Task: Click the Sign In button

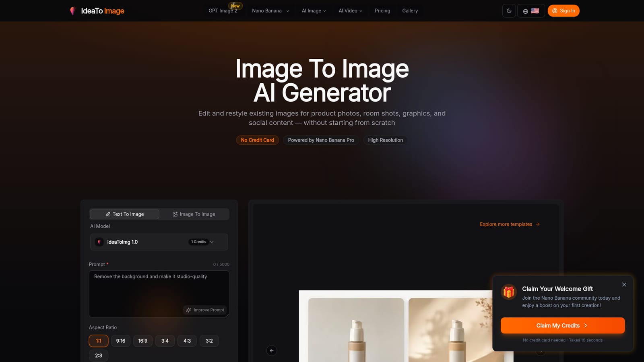Action: [x=563, y=11]
